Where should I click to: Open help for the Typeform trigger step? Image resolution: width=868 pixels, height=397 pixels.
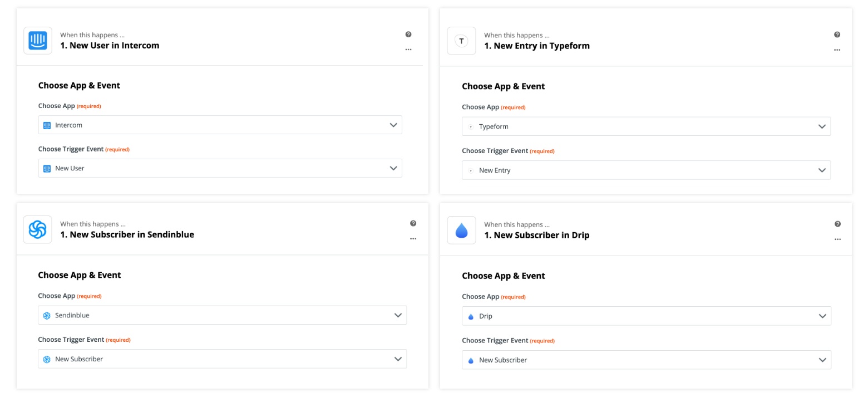click(x=837, y=35)
